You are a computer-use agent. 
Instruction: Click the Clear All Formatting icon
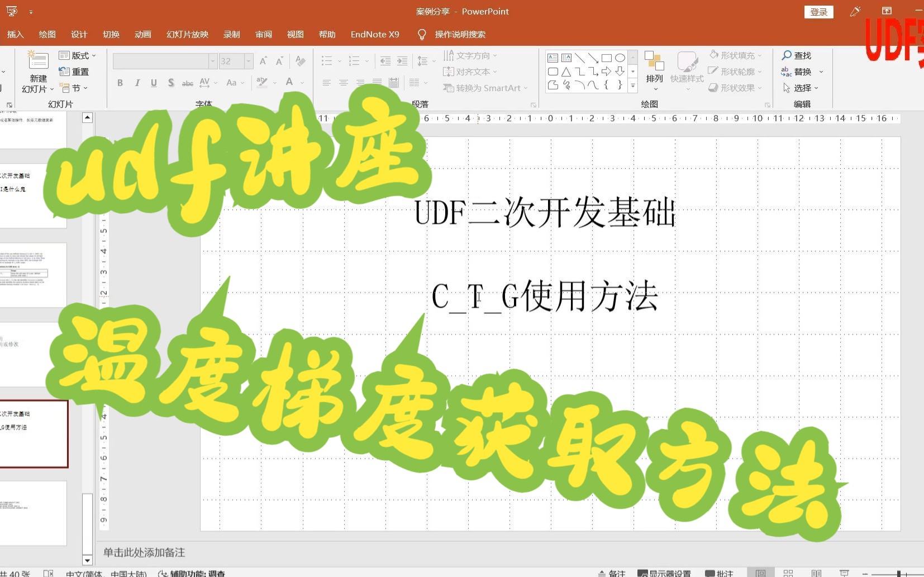click(x=301, y=61)
